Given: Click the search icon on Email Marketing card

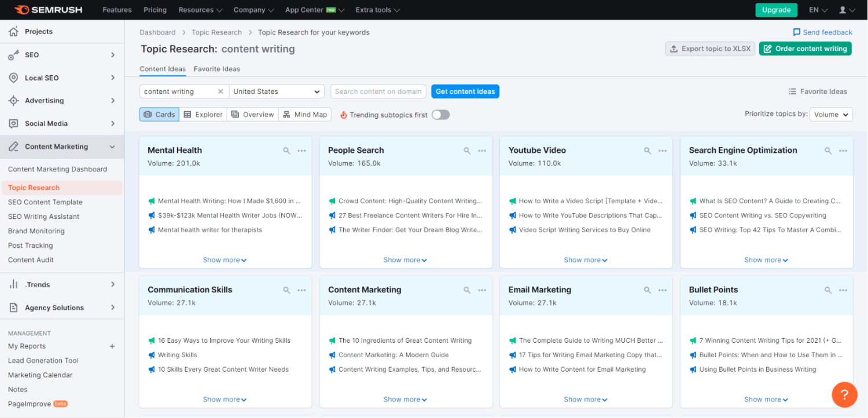Looking at the screenshot, I should (648, 290).
